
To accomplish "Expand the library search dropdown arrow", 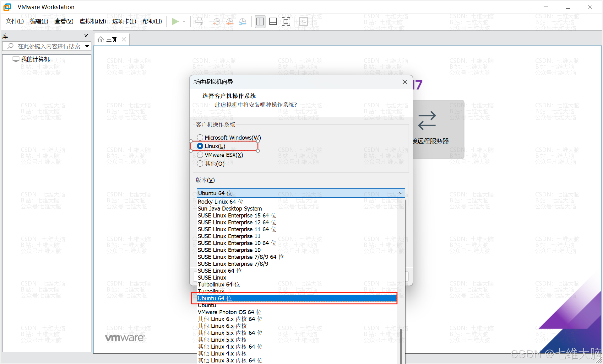I will pyautogui.click(x=87, y=46).
